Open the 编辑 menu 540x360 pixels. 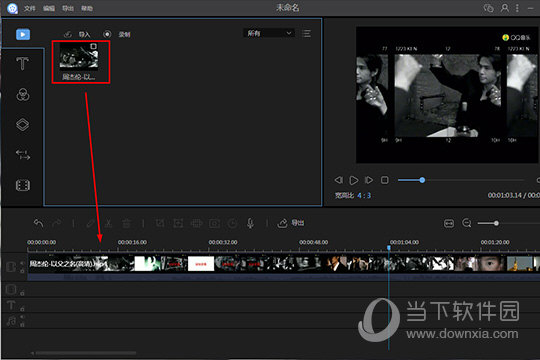coord(49,8)
